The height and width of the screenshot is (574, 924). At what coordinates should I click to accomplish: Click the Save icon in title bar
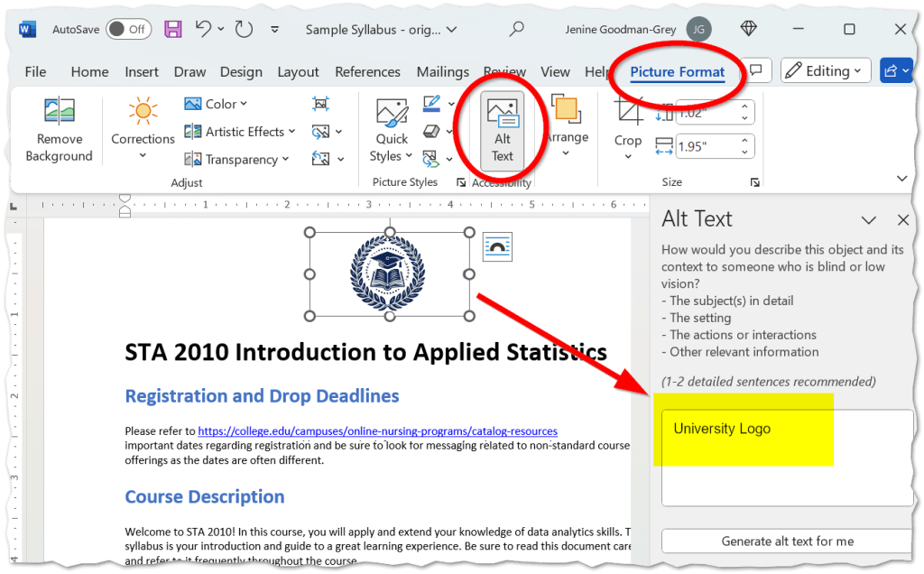point(173,29)
